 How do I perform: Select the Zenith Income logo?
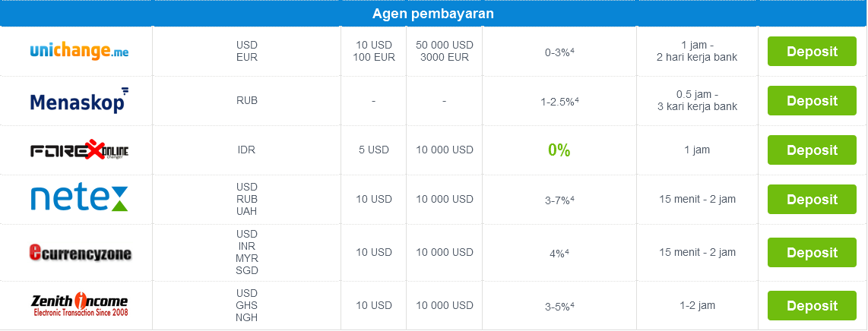[79, 306]
